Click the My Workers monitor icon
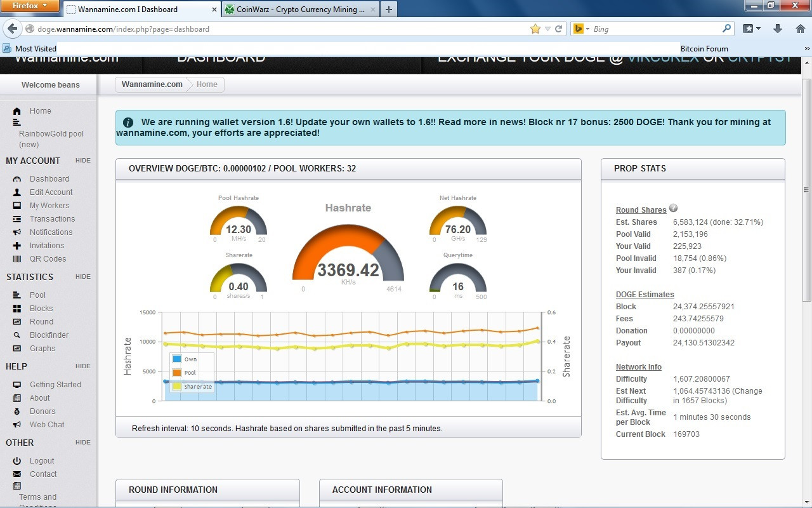 (16, 206)
